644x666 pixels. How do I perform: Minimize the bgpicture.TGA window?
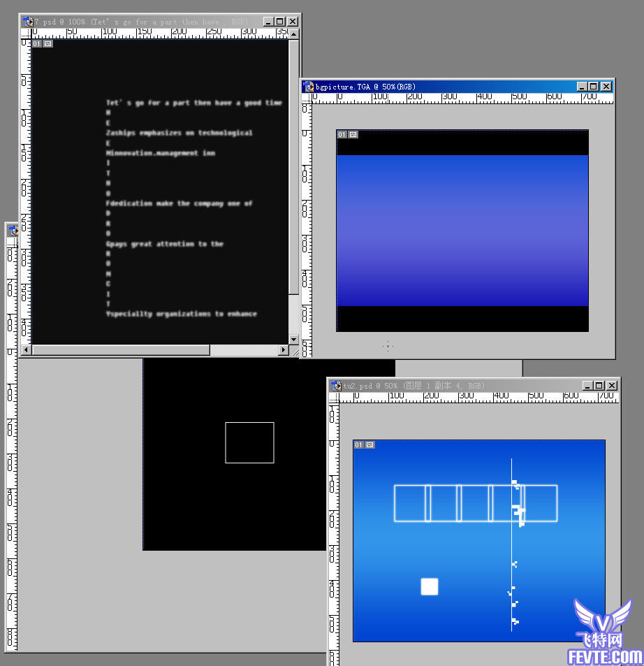582,87
